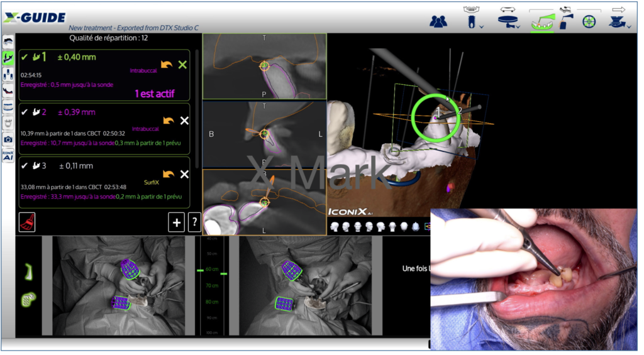Delete X-Mark point 2 with white X
This screenshot has width=644, height=355.
[185, 121]
